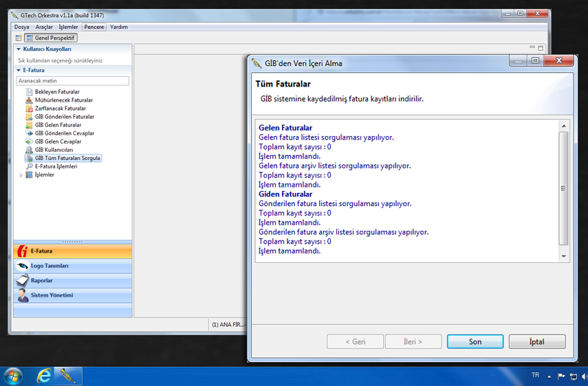Click the log vertical scrollbar thumb
This screenshot has width=588, height=386.
[x=564, y=188]
